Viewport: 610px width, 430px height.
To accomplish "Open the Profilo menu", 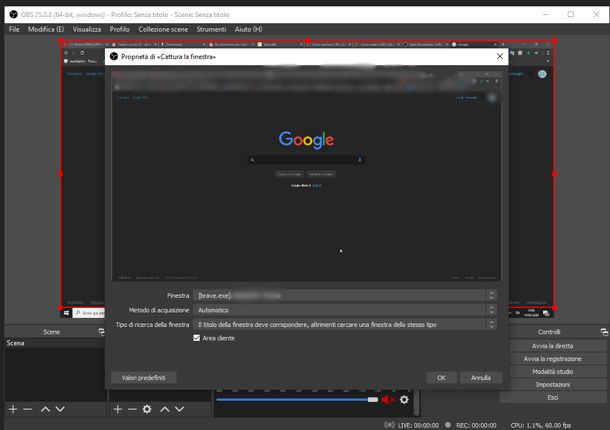I will (x=119, y=29).
